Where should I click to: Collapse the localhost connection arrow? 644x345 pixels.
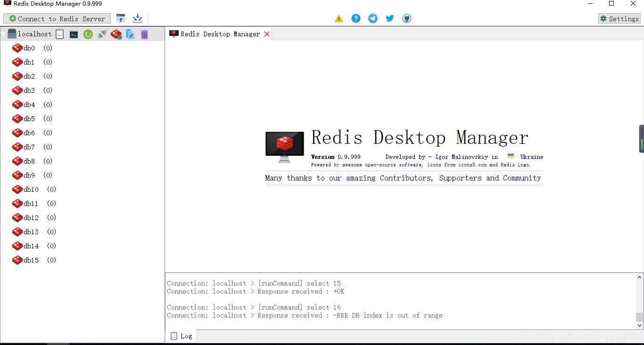[3, 34]
